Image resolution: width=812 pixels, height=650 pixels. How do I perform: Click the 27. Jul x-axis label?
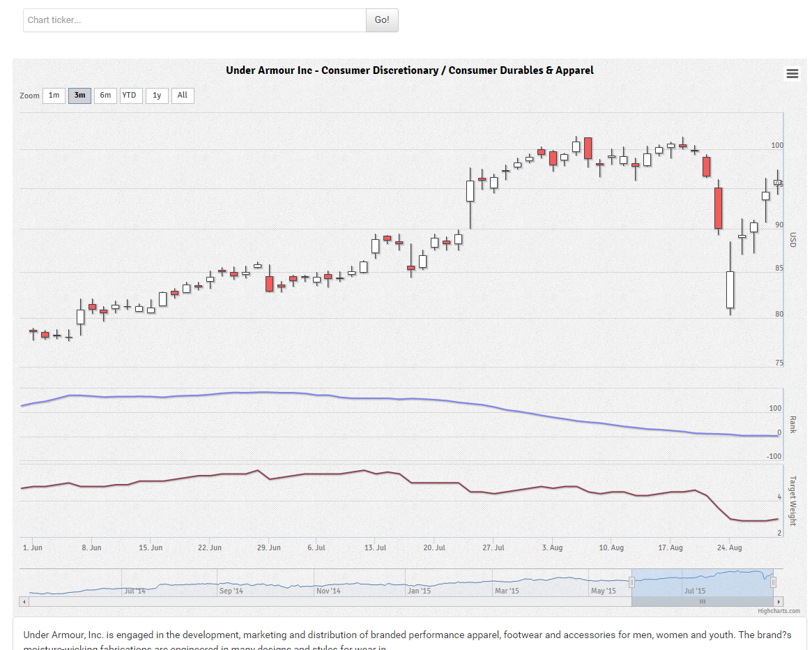(x=493, y=547)
